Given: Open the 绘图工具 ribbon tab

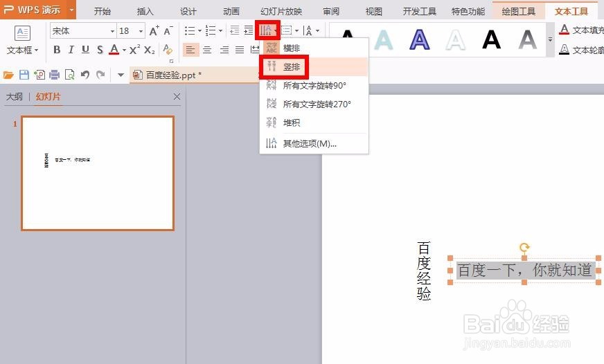Looking at the screenshot, I should pyautogui.click(x=519, y=11).
